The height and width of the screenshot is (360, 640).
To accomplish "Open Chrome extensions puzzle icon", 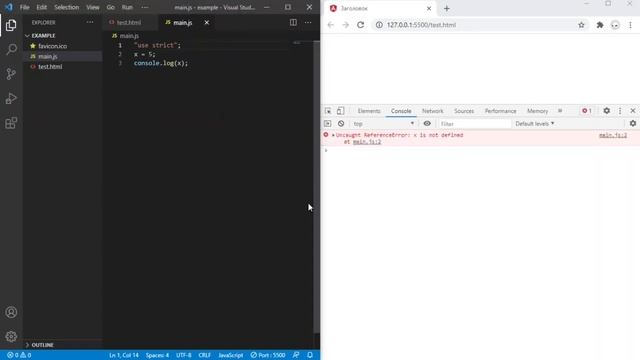I will click(x=600, y=25).
